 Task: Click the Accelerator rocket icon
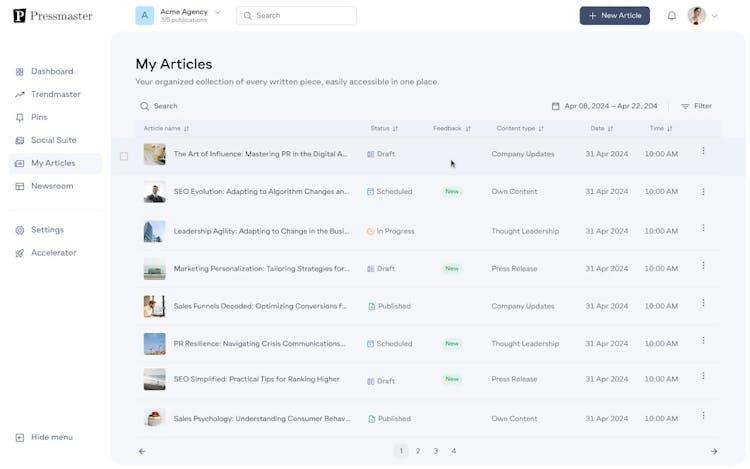20,253
